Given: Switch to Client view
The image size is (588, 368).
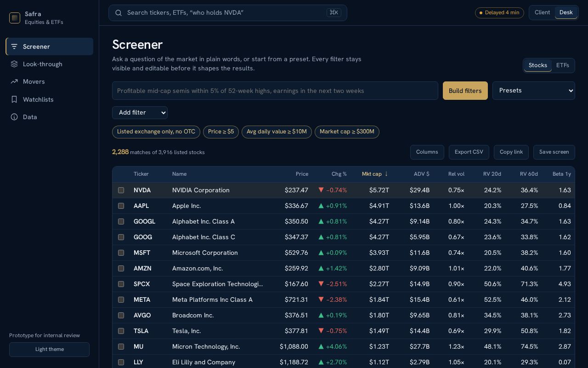Looking at the screenshot, I should click(x=542, y=12).
